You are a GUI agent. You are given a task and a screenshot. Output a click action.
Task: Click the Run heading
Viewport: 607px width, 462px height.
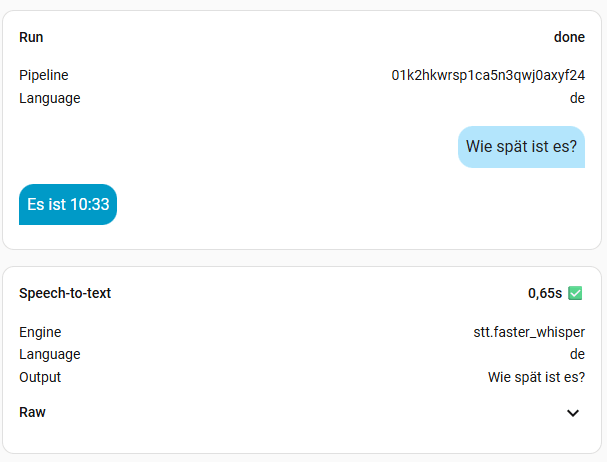(x=31, y=37)
